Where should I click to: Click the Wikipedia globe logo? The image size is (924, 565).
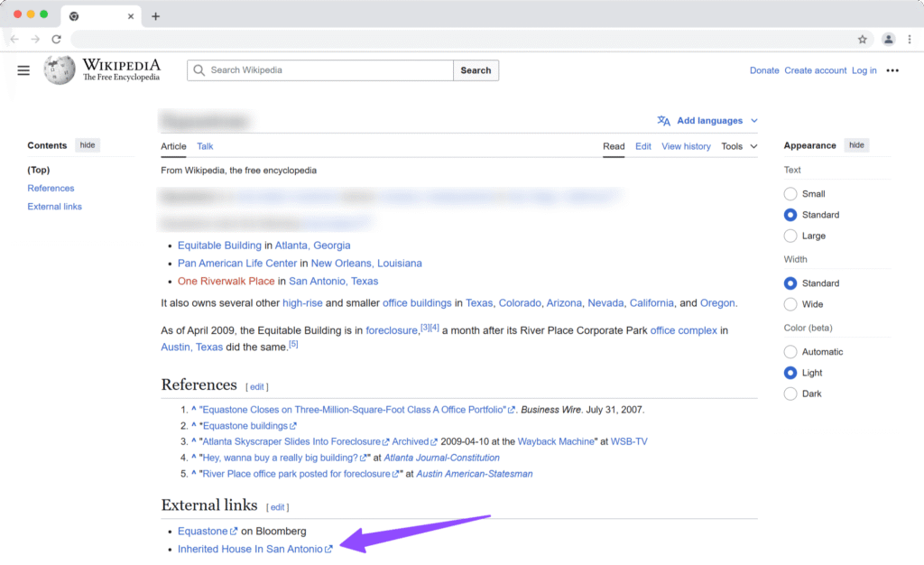coord(60,70)
